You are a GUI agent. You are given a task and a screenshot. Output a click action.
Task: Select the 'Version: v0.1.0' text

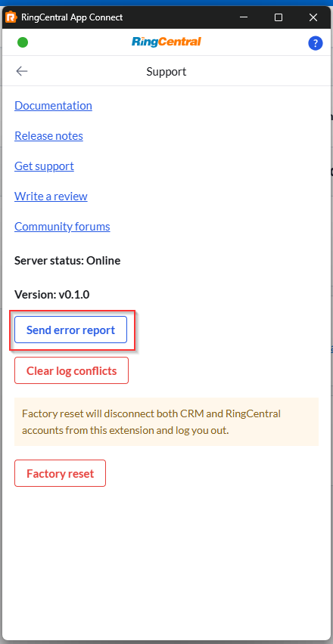(51, 295)
